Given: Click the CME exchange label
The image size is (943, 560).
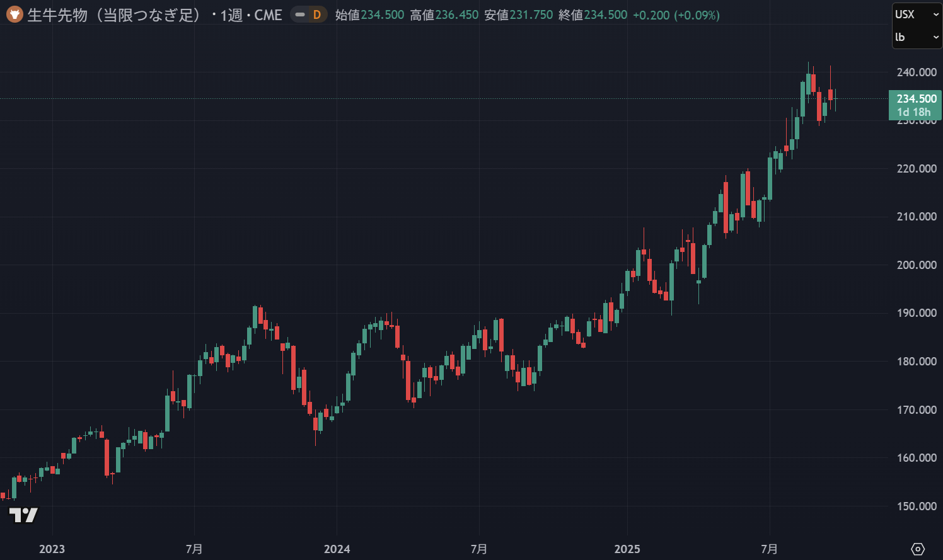Looking at the screenshot, I should pyautogui.click(x=268, y=14).
